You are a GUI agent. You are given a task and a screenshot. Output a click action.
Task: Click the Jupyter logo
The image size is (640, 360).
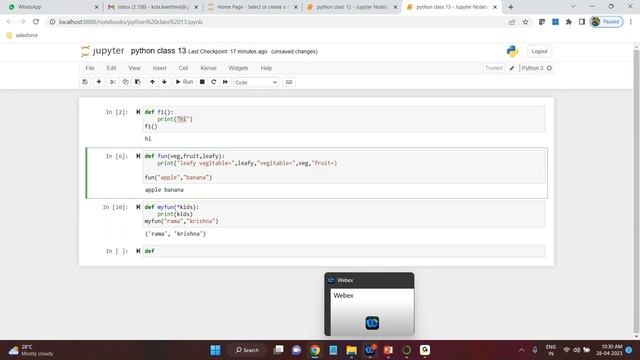[102, 51]
